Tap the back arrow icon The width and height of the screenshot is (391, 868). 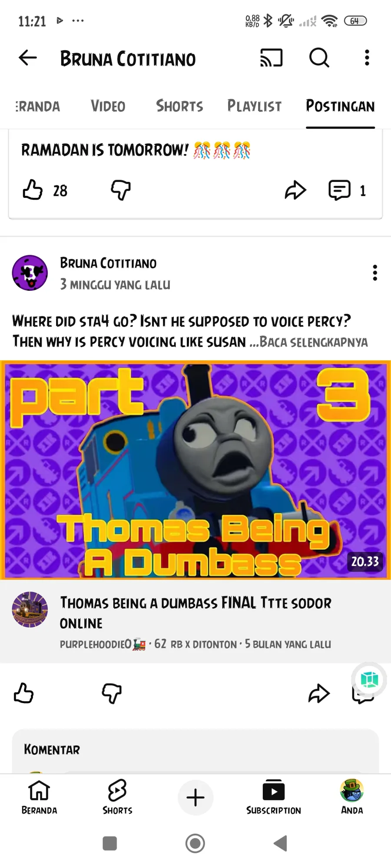point(28,58)
